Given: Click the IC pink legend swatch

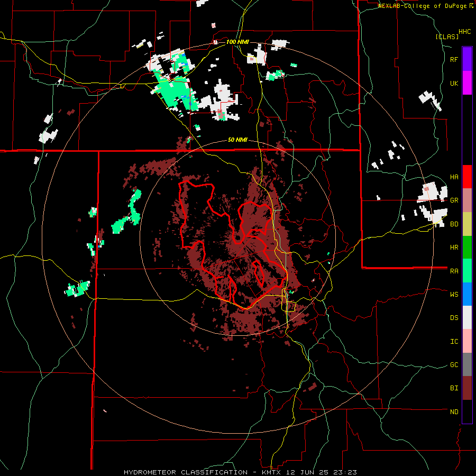Looking at the screenshot, I should click(467, 341).
